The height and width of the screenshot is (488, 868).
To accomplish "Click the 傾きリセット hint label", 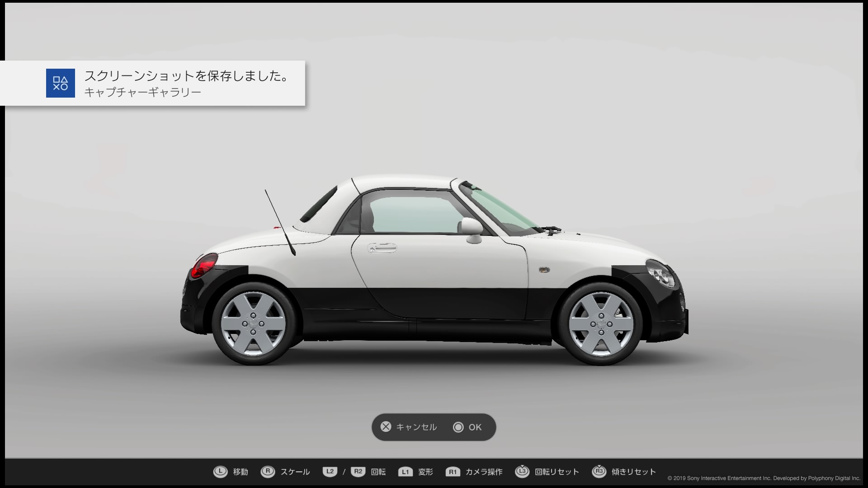I will [634, 472].
